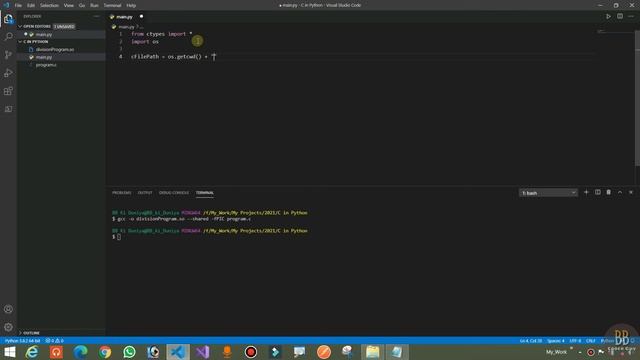This screenshot has height=360, width=640.
Task: Open WhatsApp from taskbar
Action: 129,352
